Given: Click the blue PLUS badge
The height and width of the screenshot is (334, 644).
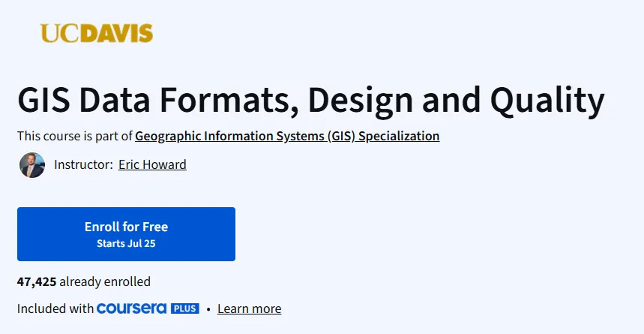Looking at the screenshot, I should (185, 308).
